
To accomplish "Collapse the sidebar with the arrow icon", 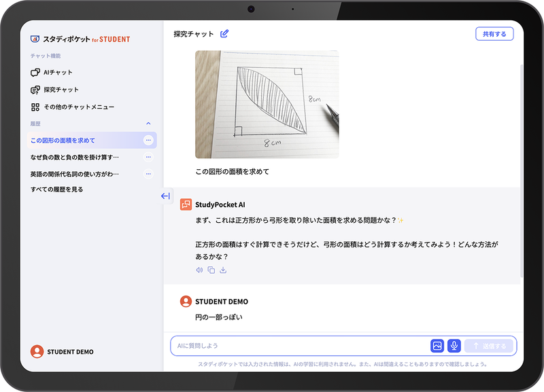I will pos(164,196).
